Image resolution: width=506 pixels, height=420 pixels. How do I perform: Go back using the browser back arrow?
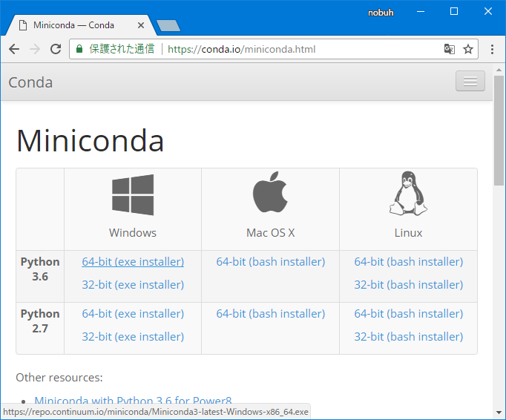(x=14, y=49)
